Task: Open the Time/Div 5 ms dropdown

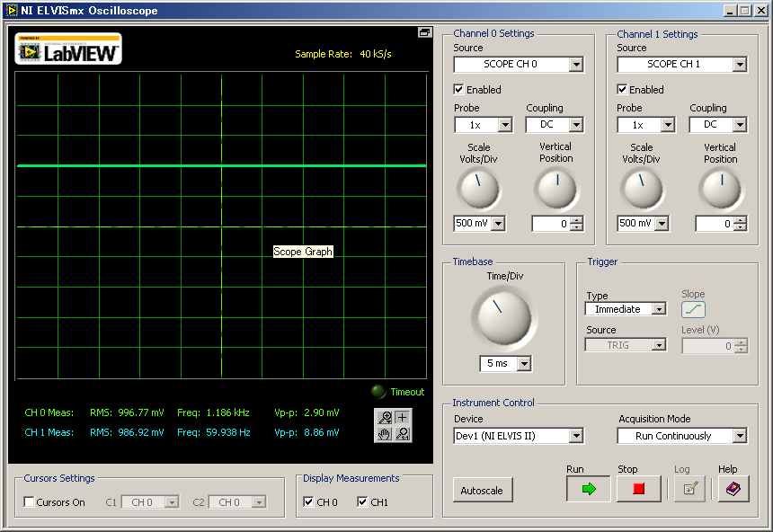Action: pyautogui.click(x=505, y=364)
